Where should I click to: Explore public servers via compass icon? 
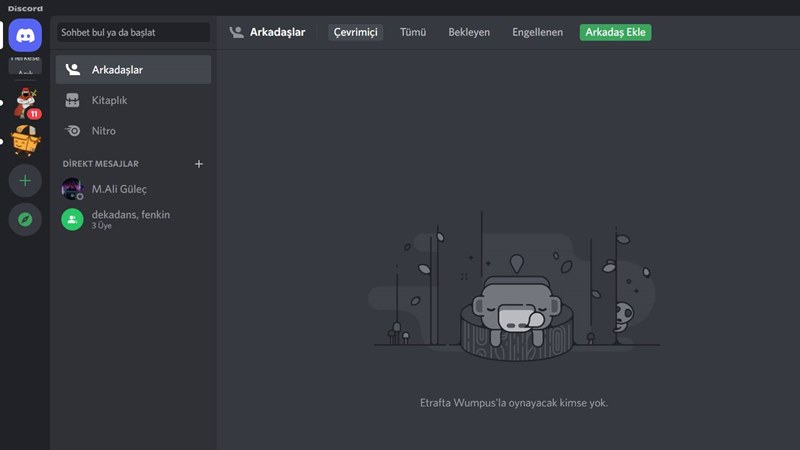(25, 219)
